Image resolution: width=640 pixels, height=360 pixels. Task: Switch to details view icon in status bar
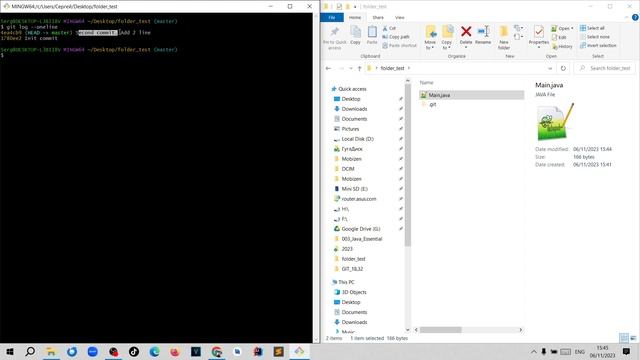[624, 338]
